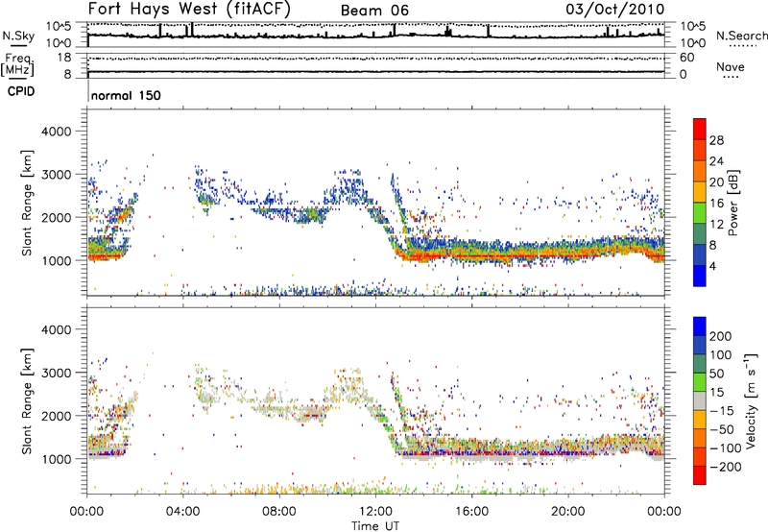
Task: Click the '28' Power scale value
Action: point(716,140)
